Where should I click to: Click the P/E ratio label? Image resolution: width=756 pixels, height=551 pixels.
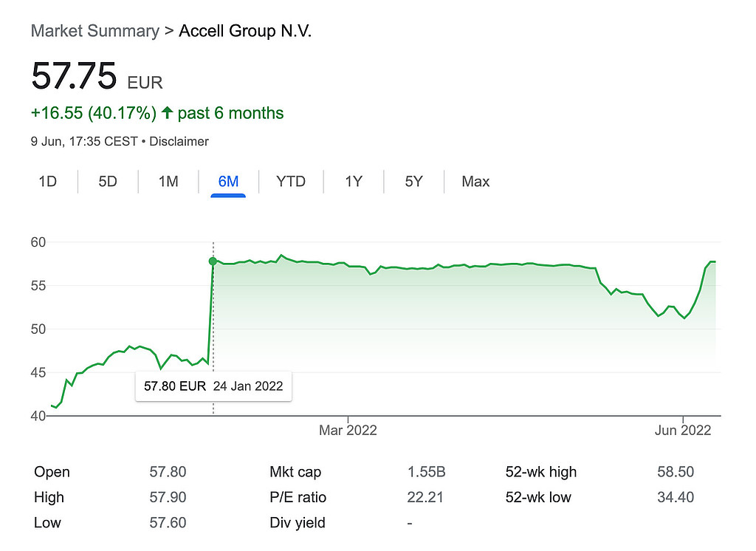(x=298, y=497)
